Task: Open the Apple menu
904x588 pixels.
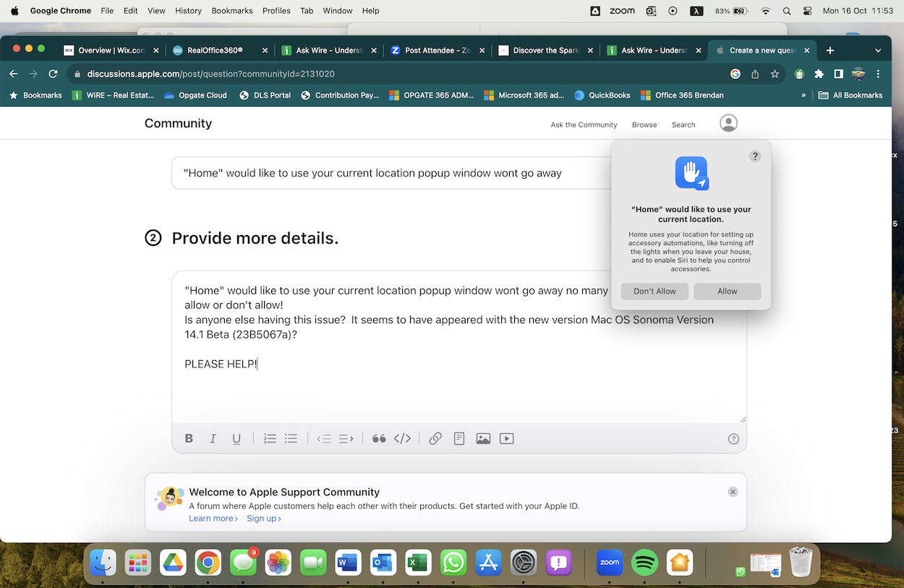Action: pyautogui.click(x=14, y=11)
